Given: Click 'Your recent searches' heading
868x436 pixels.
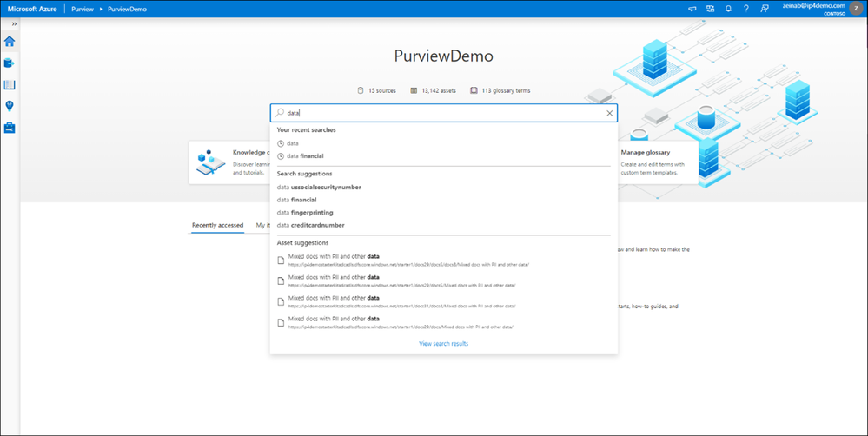Looking at the screenshot, I should tap(306, 130).
